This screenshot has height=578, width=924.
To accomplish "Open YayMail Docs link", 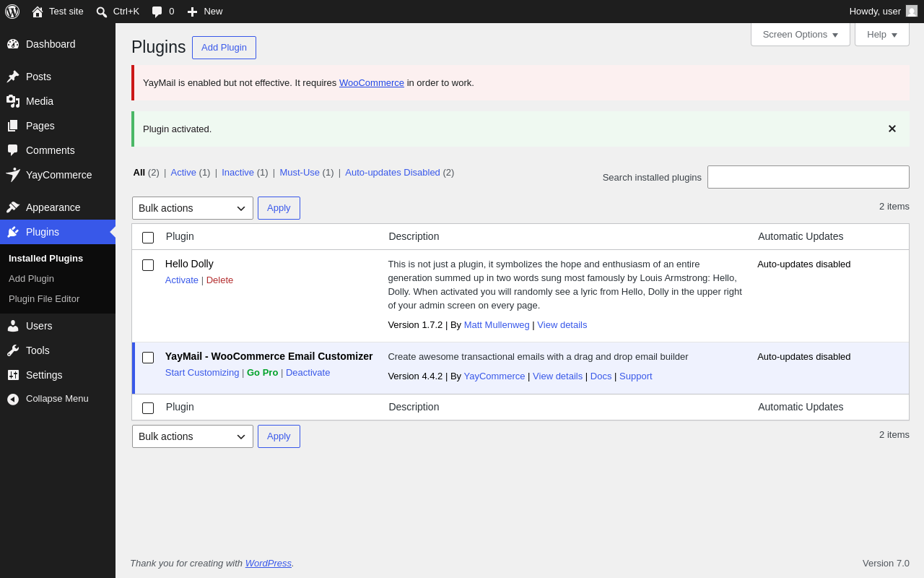I will pos(601,376).
